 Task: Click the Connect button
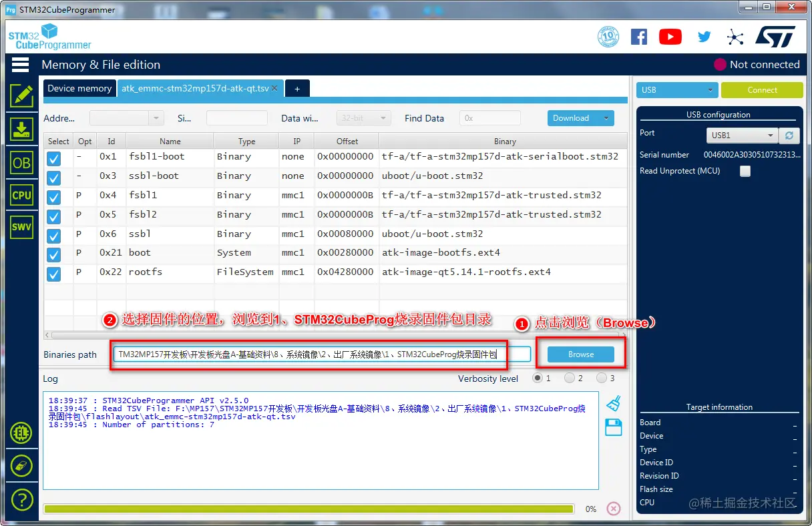pyautogui.click(x=762, y=90)
